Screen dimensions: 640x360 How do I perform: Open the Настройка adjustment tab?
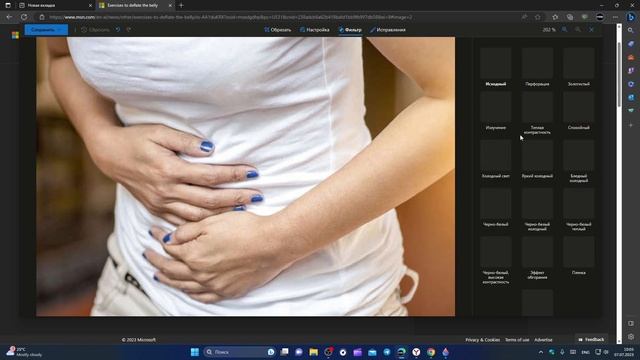pyautogui.click(x=314, y=30)
